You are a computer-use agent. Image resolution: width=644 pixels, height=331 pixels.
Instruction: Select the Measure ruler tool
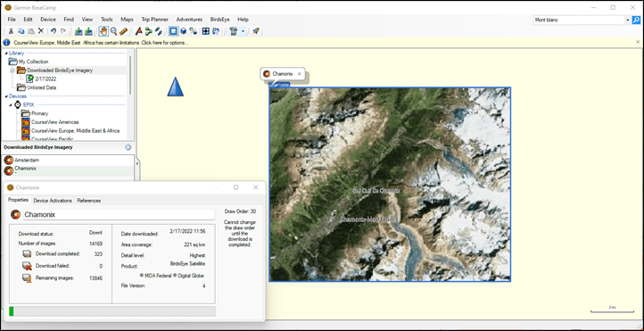124,31
